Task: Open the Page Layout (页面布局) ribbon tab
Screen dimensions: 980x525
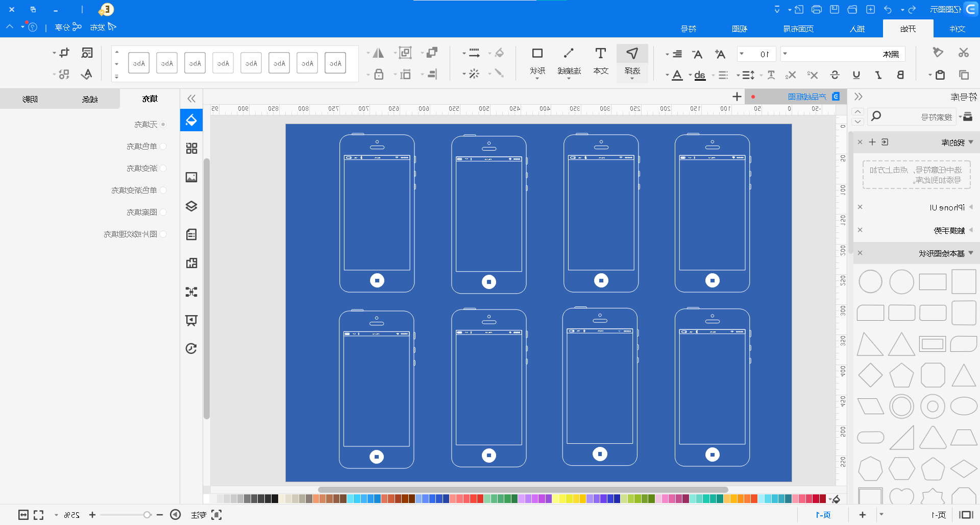Action: click(x=799, y=29)
